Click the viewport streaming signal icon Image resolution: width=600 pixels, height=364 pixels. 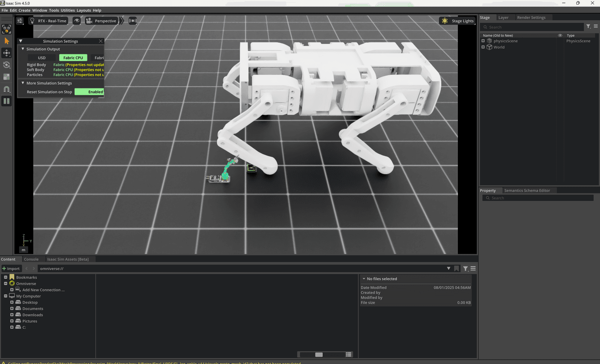coord(132,21)
